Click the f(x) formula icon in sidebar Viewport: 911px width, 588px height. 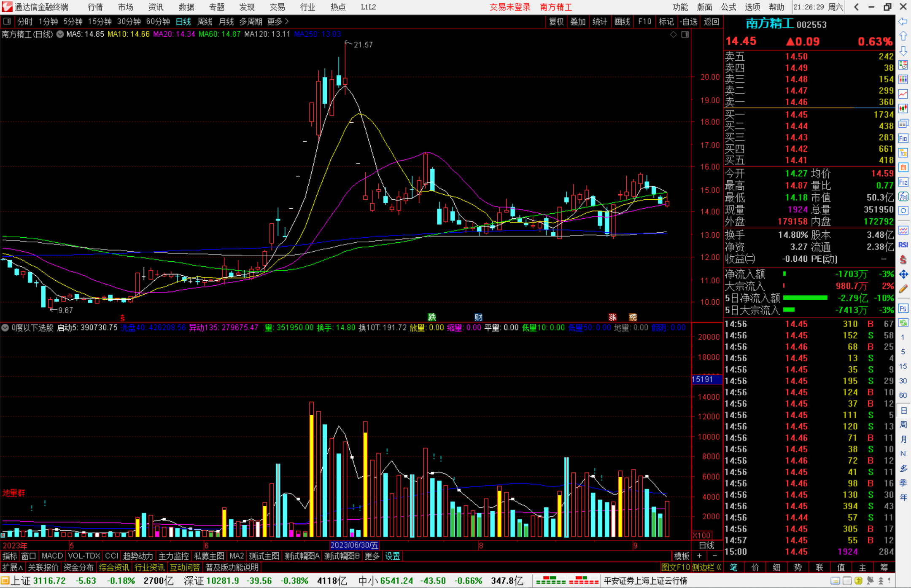903,196
